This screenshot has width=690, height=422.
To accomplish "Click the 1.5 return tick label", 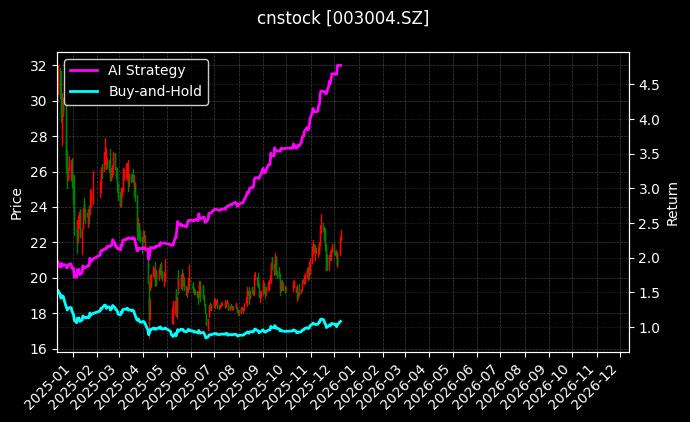I will (650, 293).
